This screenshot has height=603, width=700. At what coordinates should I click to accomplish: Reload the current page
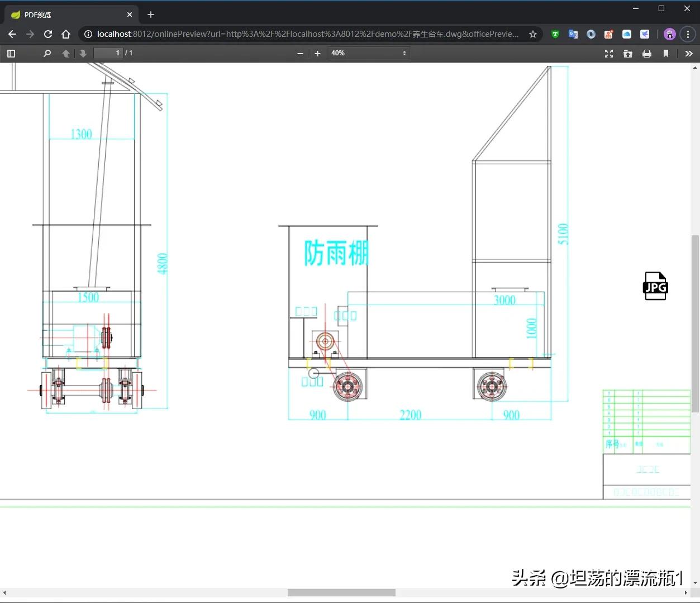coord(48,34)
